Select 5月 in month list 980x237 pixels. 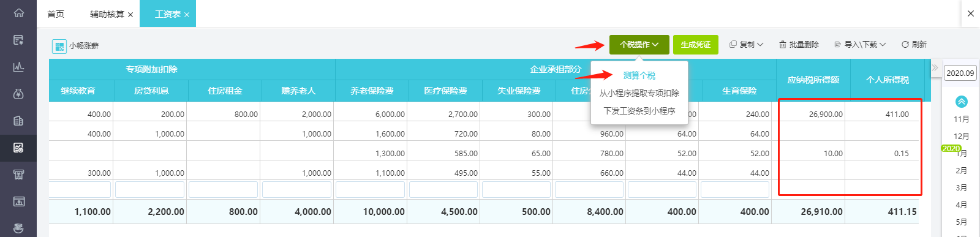[962, 222]
